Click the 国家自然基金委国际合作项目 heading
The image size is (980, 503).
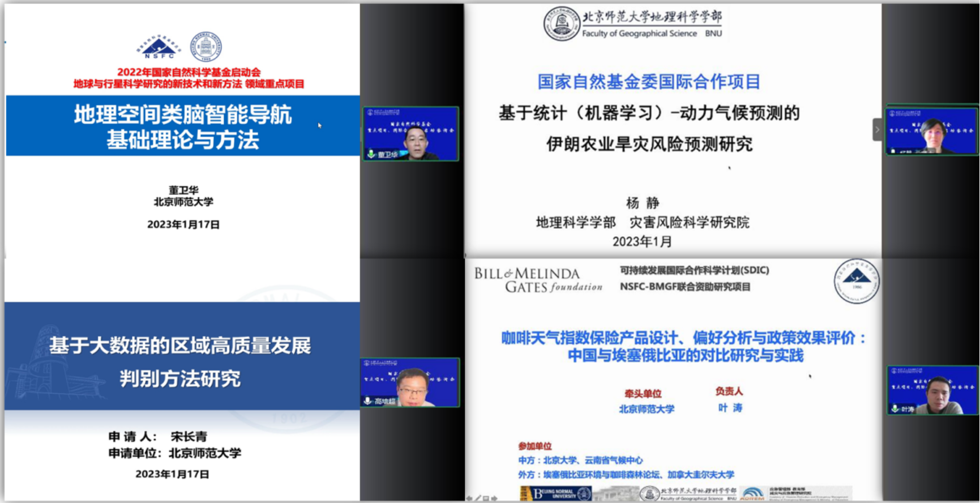click(648, 82)
